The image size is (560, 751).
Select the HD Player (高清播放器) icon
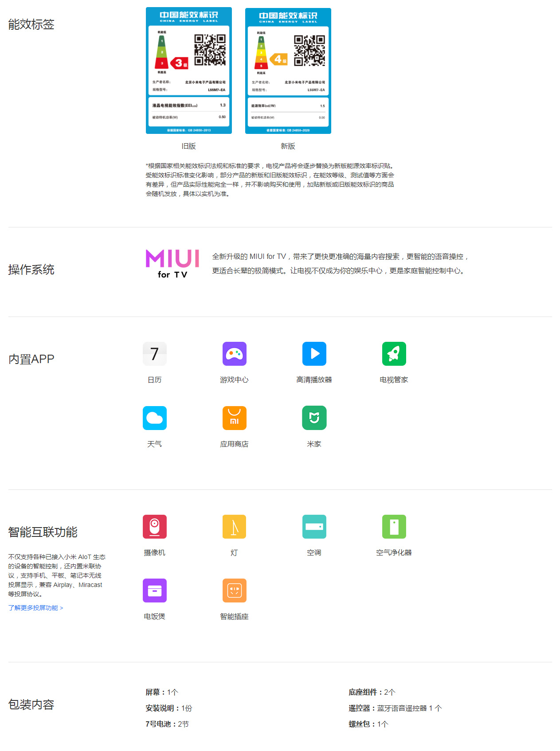click(x=314, y=354)
